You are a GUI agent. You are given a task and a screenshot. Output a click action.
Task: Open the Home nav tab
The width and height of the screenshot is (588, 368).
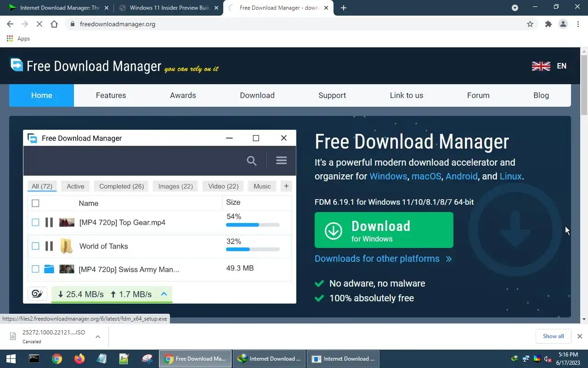(41, 95)
